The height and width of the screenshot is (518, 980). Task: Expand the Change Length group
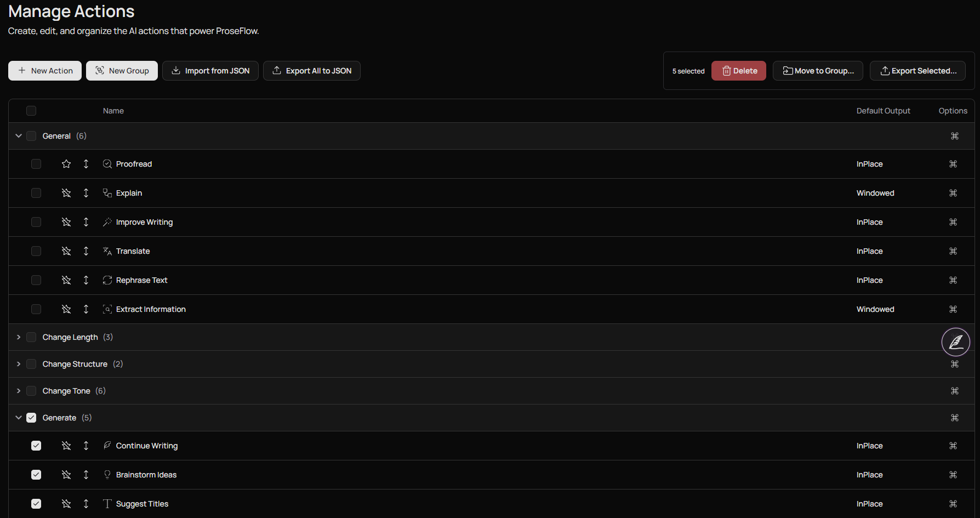[19, 337]
